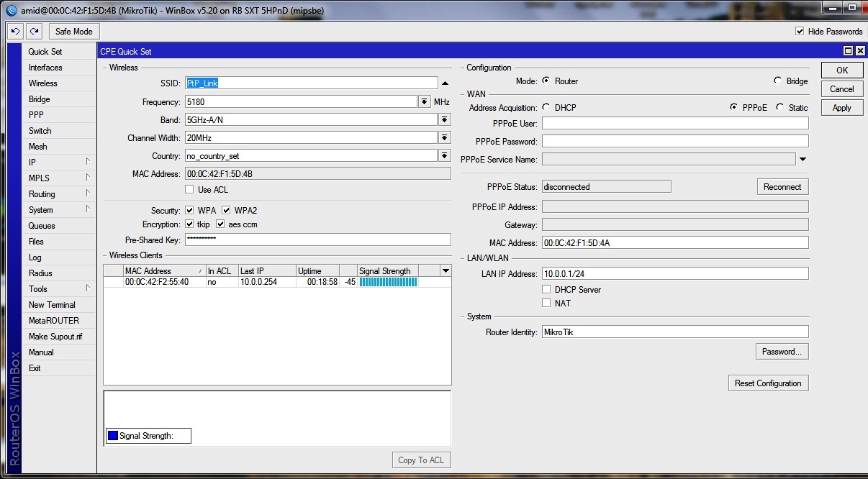Expand the Country dropdown list
Viewport: 868px width, 479px height.
click(x=445, y=156)
